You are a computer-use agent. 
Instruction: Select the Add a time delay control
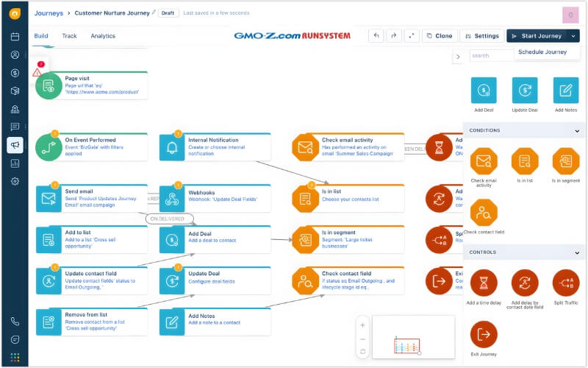tap(484, 287)
